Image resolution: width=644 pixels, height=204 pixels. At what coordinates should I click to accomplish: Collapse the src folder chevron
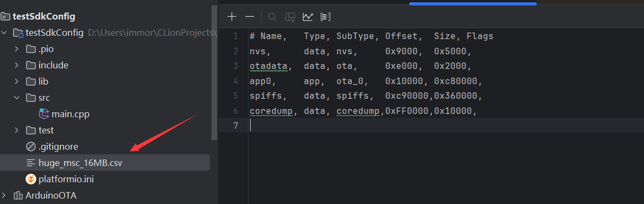[17, 98]
